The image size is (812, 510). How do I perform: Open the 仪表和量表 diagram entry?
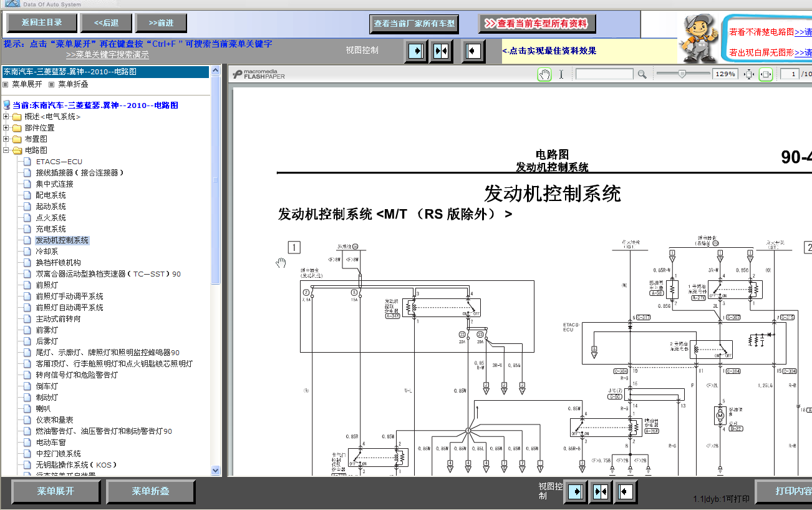point(54,420)
